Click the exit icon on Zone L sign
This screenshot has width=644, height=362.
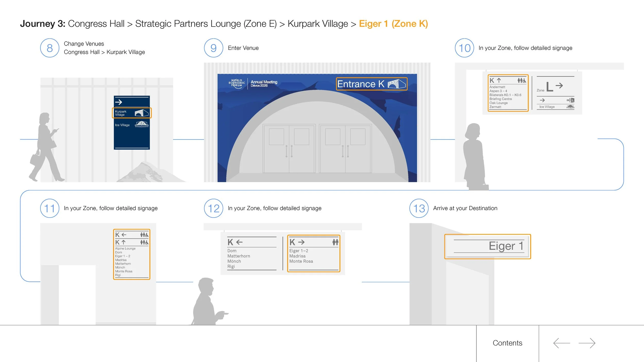click(x=570, y=100)
